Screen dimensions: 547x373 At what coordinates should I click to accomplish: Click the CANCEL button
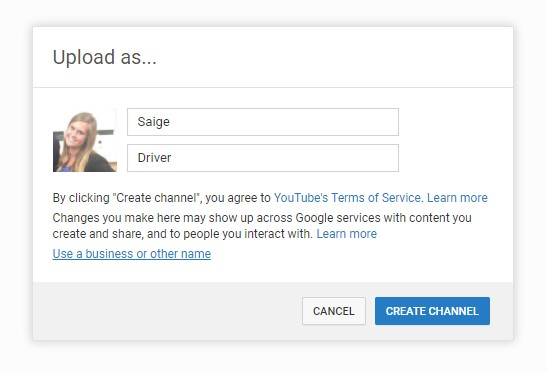[334, 311]
